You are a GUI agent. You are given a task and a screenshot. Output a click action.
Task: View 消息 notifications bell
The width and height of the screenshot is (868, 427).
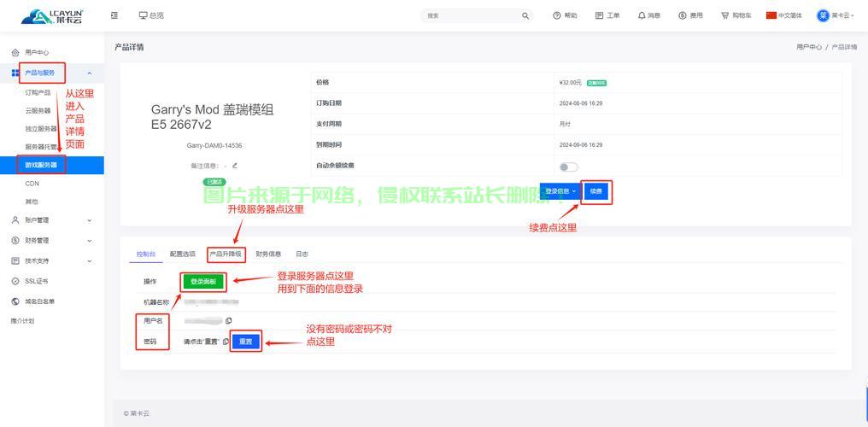click(648, 15)
